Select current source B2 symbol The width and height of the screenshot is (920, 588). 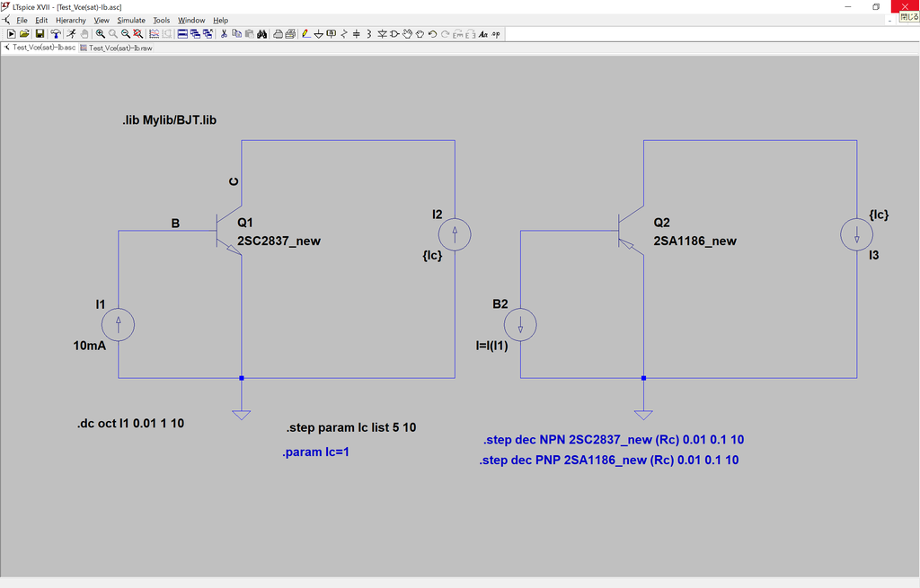(520, 325)
